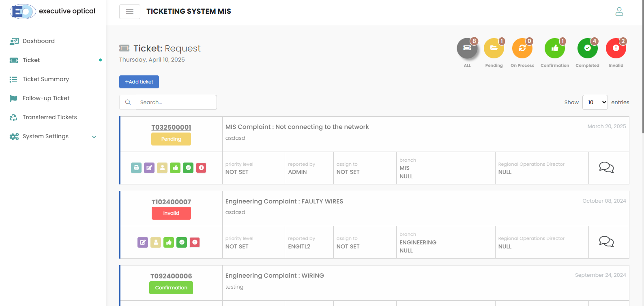Image resolution: width=644 pixels, height=306 pixels.
Task: Filter tickets by Invalid status icon
Action: click(x=616, y=48)
